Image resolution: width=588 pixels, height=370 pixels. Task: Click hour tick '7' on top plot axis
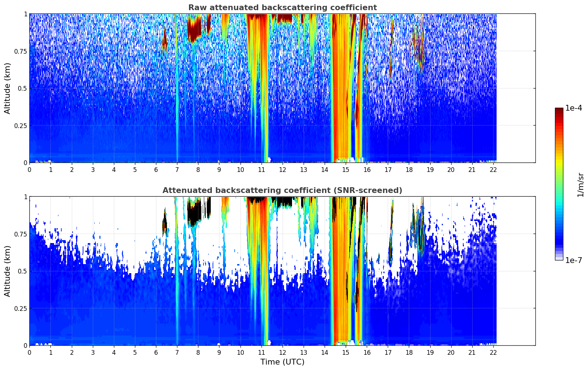pos(177,169)
